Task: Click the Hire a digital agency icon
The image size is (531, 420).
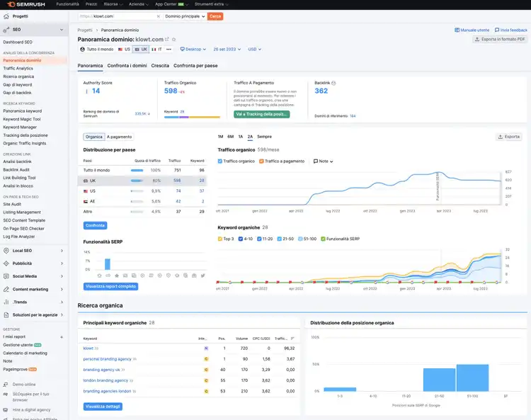Action: coord(6,410)
